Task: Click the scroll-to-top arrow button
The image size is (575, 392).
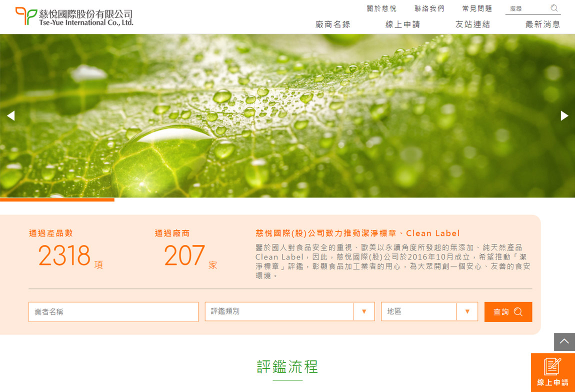Action: [564, 341]
